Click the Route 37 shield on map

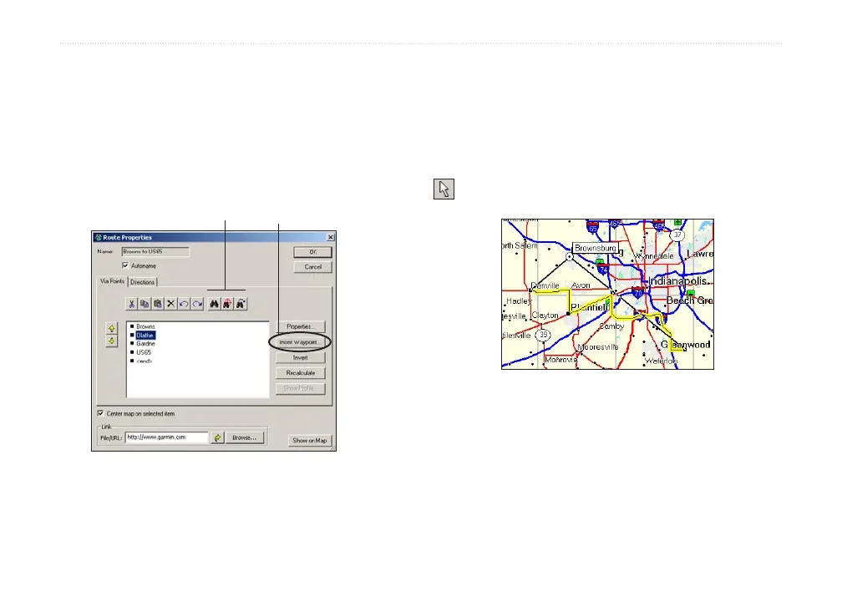(x=677, y=235)
